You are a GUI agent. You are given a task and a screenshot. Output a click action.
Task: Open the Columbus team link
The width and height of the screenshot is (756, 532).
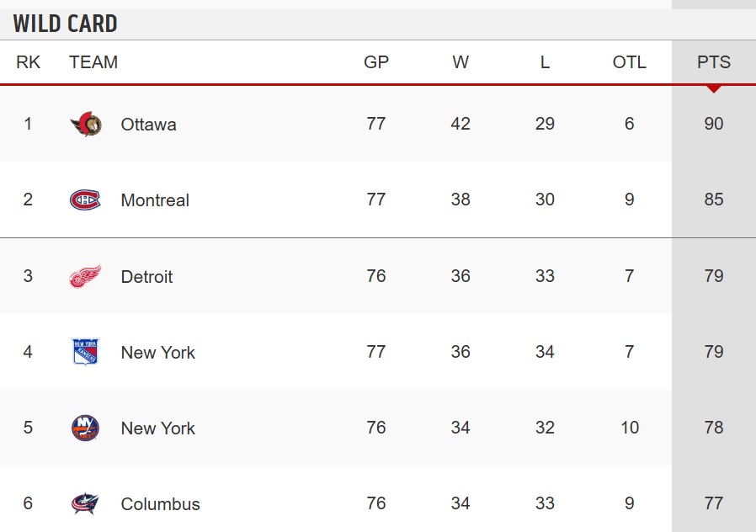[x=160, y=504]
